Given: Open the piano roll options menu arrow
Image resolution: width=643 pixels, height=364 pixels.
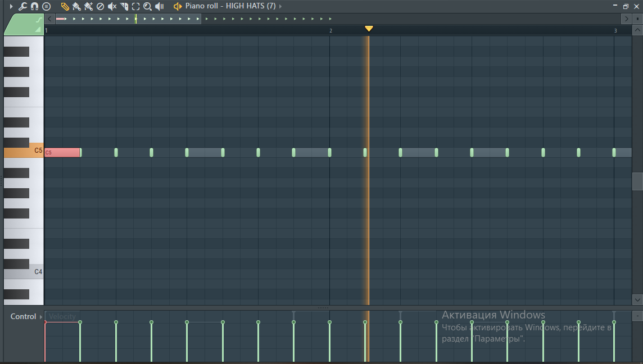Looking at the screenshot, I should pyautogui.click(x=11, y=6).
